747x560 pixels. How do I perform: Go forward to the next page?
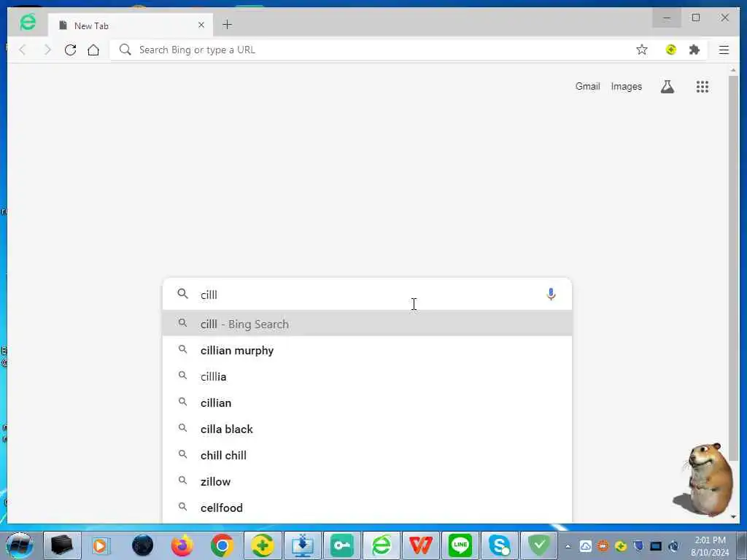click(x=47, y=50)
